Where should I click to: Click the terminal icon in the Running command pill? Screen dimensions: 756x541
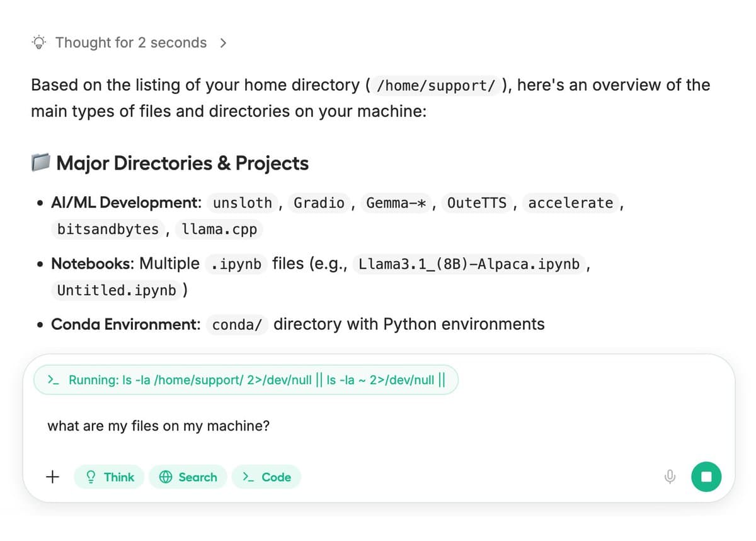54,380
